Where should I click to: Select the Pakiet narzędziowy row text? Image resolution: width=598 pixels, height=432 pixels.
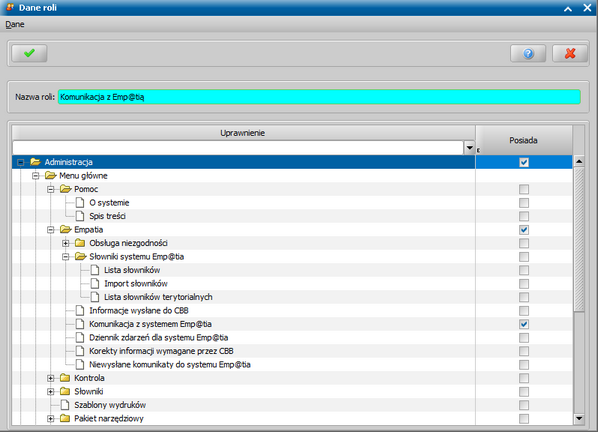pos(109,418)
